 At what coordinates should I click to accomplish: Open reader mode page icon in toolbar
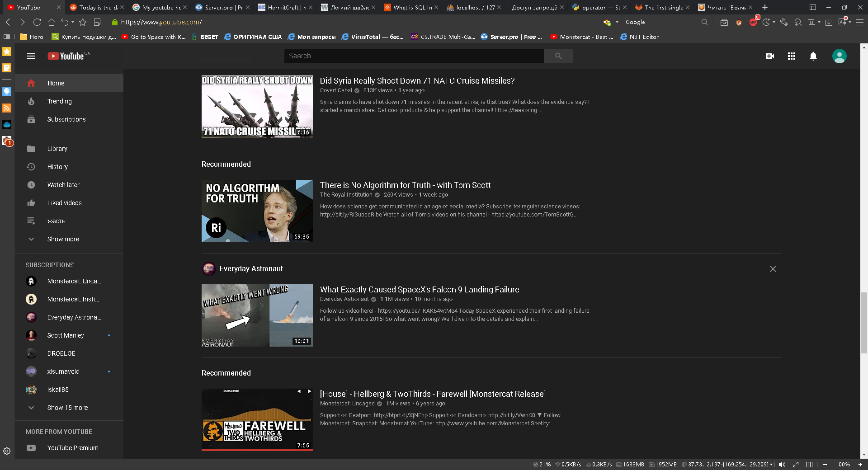point(97,22)
